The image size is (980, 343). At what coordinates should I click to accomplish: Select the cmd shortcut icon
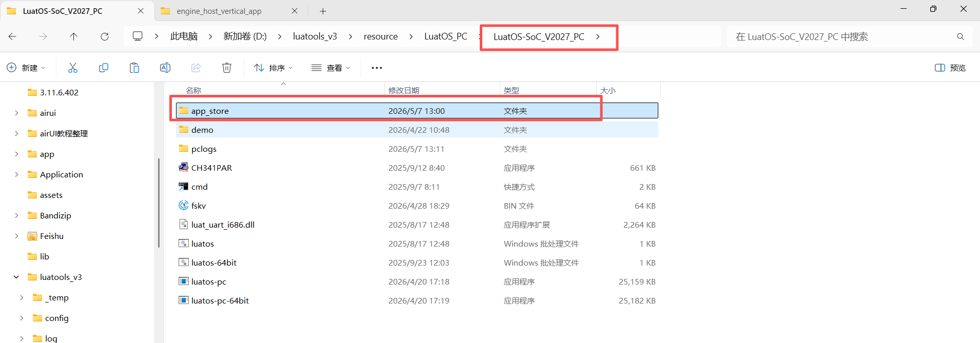pos(183,187)
